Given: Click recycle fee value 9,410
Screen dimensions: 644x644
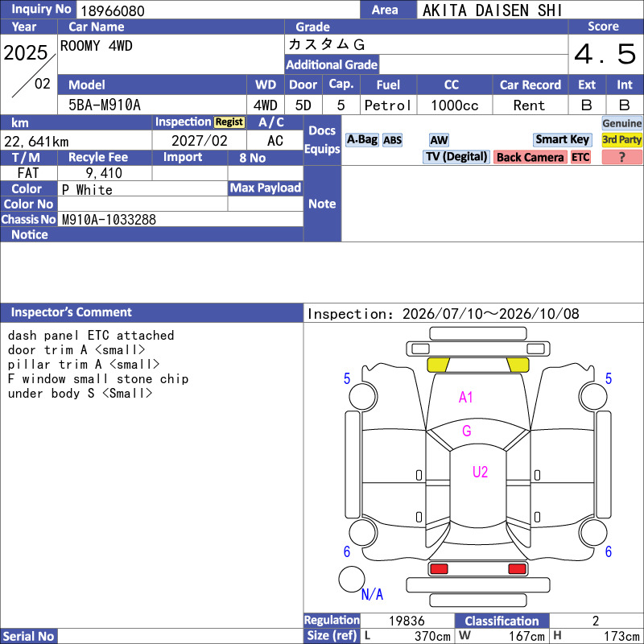Looking at the screenshot, I should [x=104, y=173].
